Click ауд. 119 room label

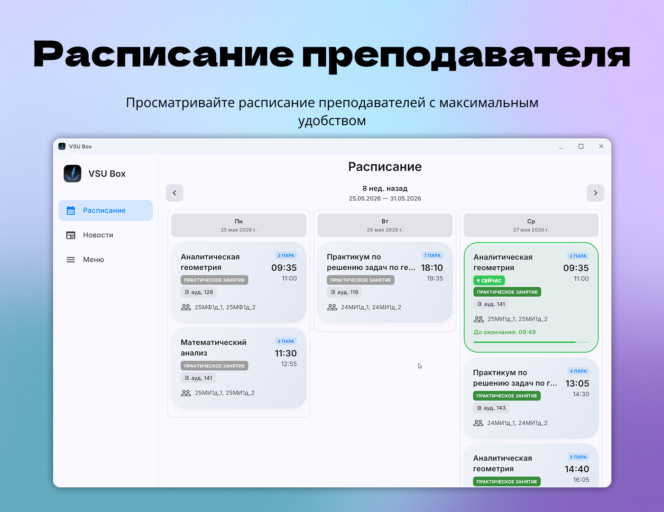click(x=344, y=292)
